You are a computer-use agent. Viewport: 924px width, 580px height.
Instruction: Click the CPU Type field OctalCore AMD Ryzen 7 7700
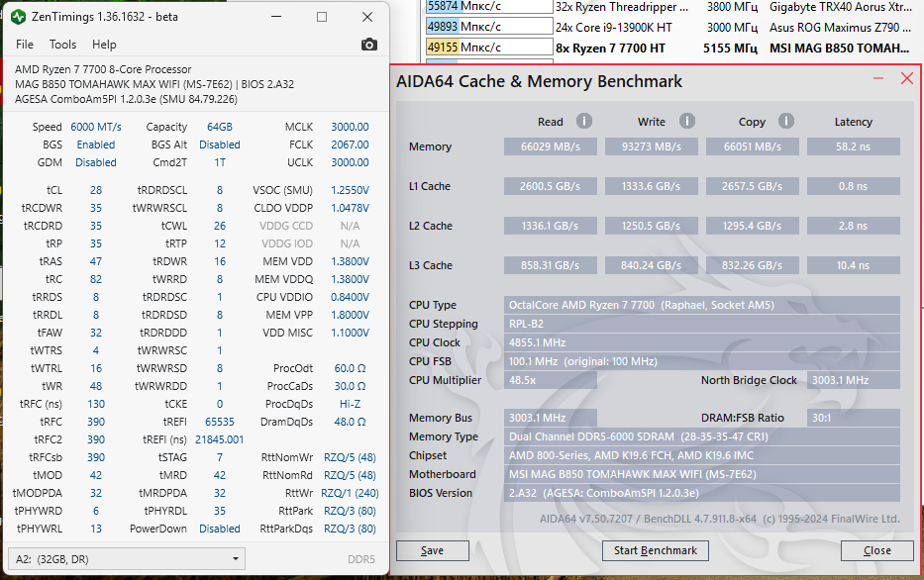pyautogui.click(x=702, y=305)
